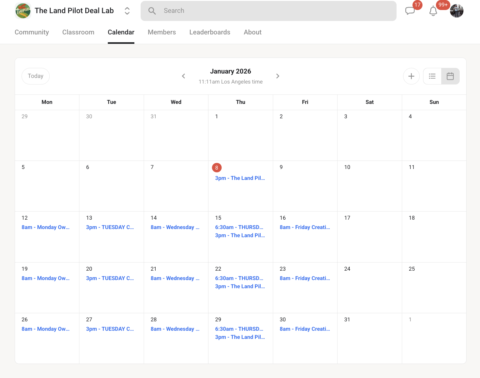Switch to Classroom tab
Screen dimensions: 480x378
(78, 32)
